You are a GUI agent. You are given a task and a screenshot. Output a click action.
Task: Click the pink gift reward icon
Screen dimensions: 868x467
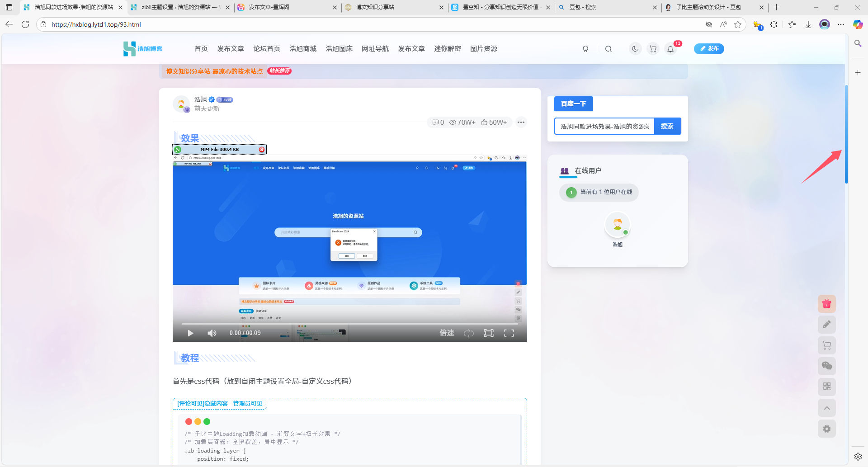827,303
